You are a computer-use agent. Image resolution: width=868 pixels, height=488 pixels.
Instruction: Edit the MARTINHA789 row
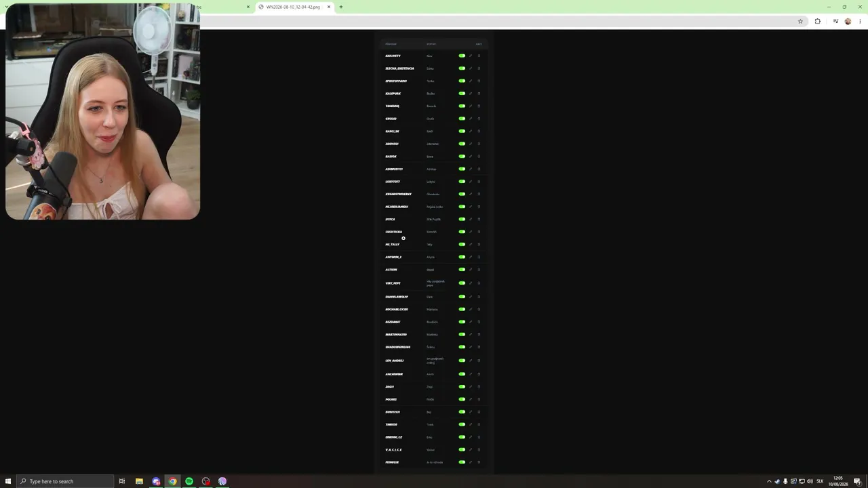click(x=471, y=334)
